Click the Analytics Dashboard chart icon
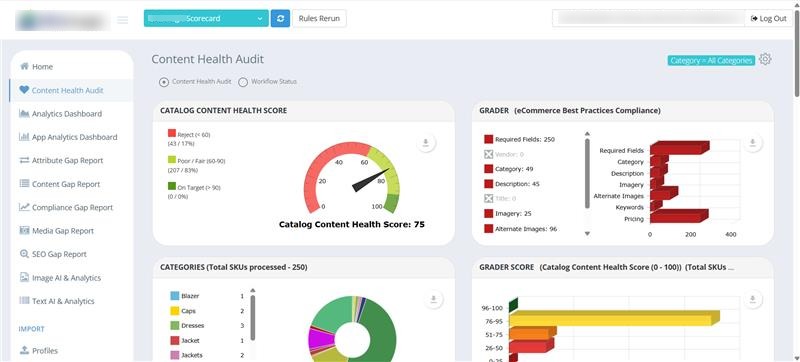This screenshot has height=362, width=800. point(24,113)
